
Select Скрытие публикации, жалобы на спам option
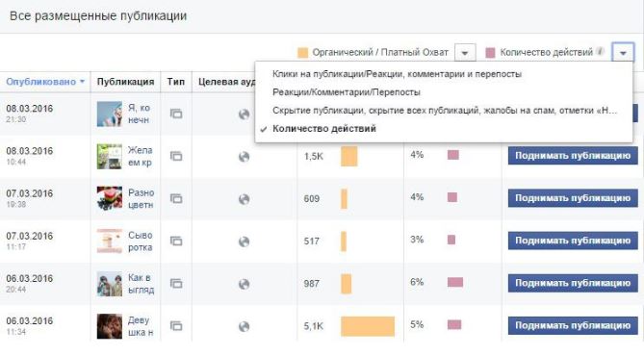444,111
